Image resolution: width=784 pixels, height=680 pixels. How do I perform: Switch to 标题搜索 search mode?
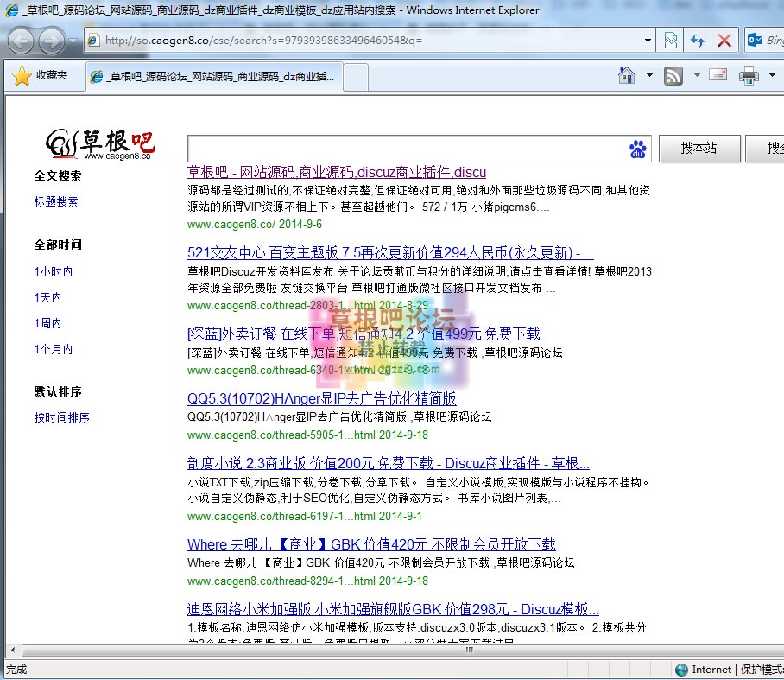pos(56,201)
